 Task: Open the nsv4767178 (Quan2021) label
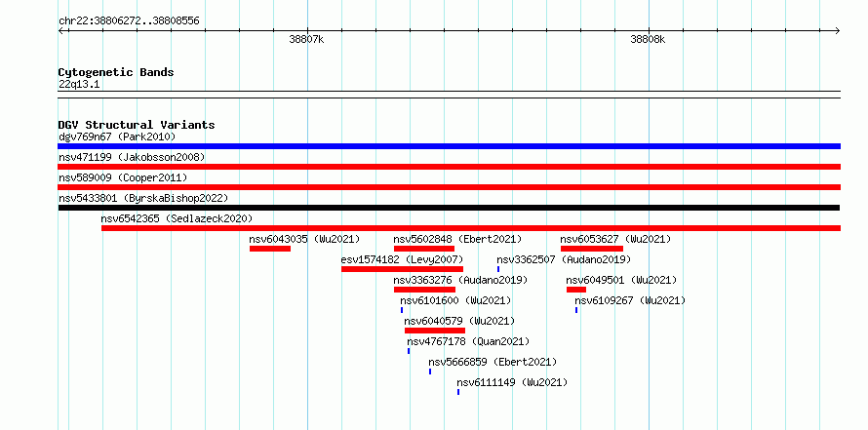tap(468, 341)
